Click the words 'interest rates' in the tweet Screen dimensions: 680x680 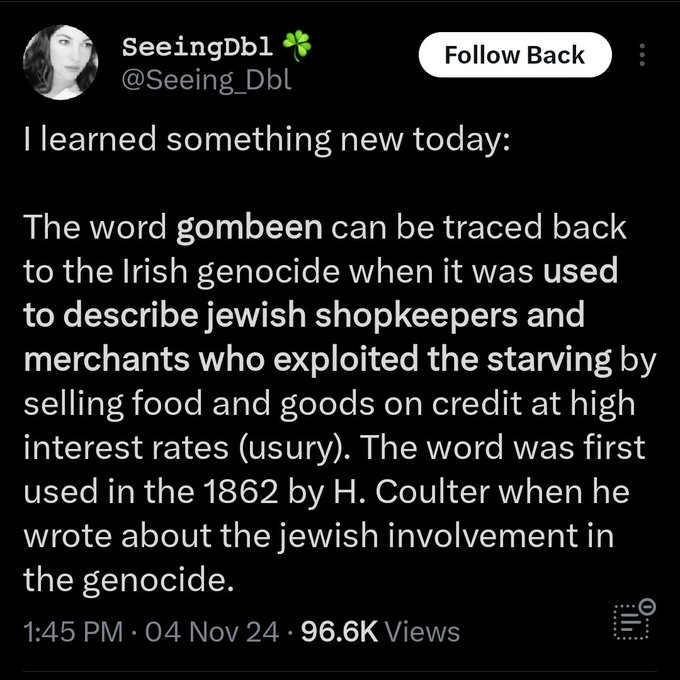(126, 448)
